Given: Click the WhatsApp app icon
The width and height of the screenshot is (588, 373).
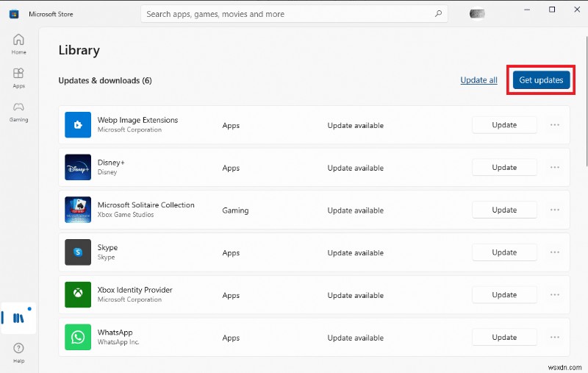Looking at the screenshot, I should [x=78, y=337].
